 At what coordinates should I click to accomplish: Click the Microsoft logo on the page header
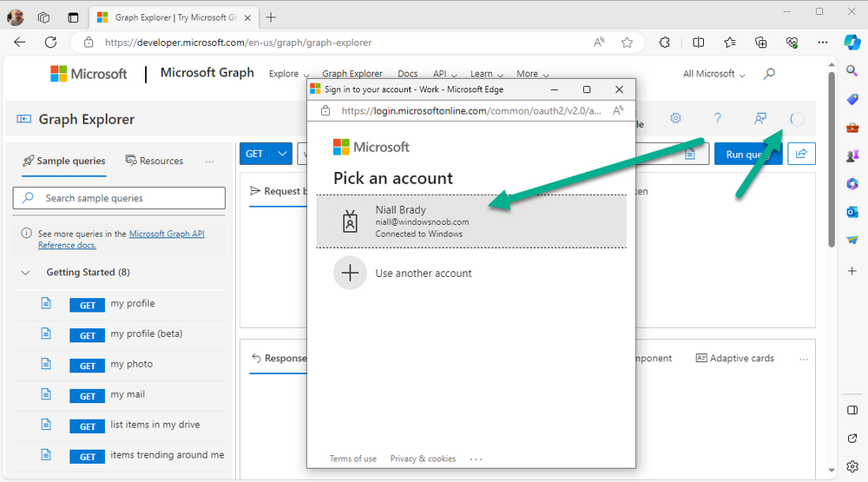(89, 74)
